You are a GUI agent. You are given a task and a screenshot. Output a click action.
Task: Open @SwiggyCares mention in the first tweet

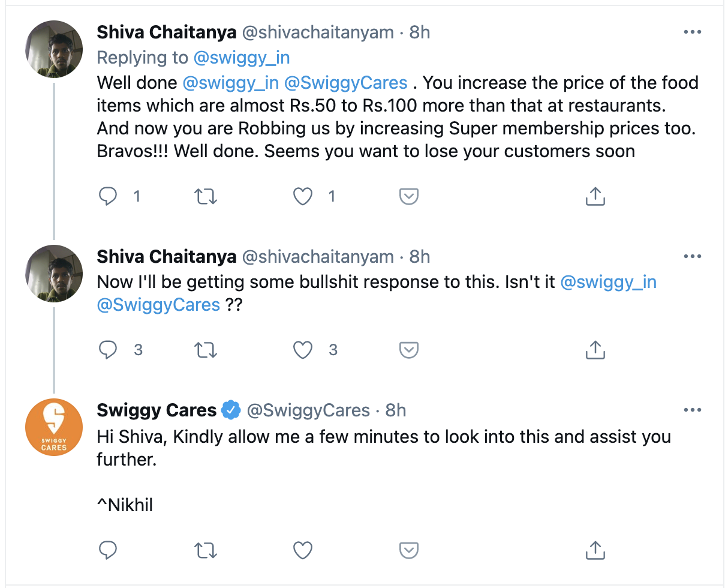point(346,83)
